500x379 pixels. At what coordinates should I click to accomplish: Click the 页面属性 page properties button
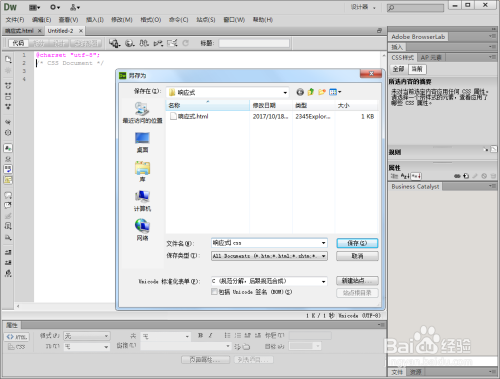click(x=205, y=360)
